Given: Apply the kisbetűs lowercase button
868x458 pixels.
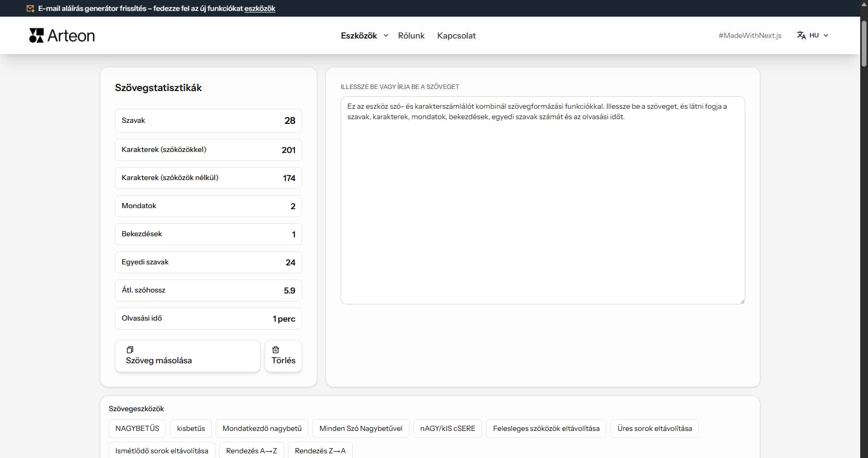Looking at the screenshot, I should pyautogui.click(x=191, y=428).
